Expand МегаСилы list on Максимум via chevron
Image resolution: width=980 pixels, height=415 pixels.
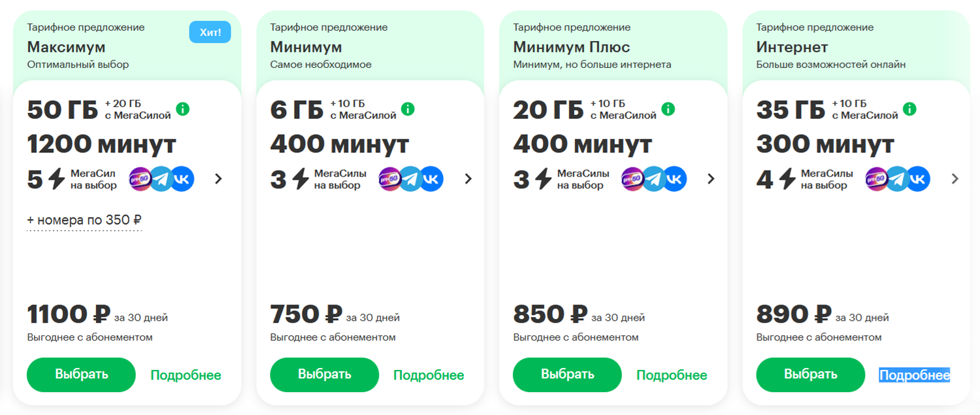[218, 178]
